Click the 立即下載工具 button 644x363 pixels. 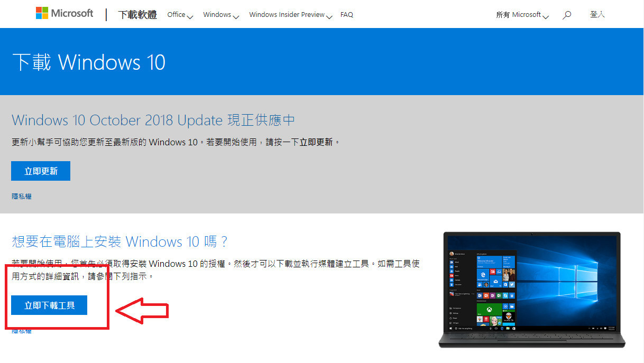[49, 305]
